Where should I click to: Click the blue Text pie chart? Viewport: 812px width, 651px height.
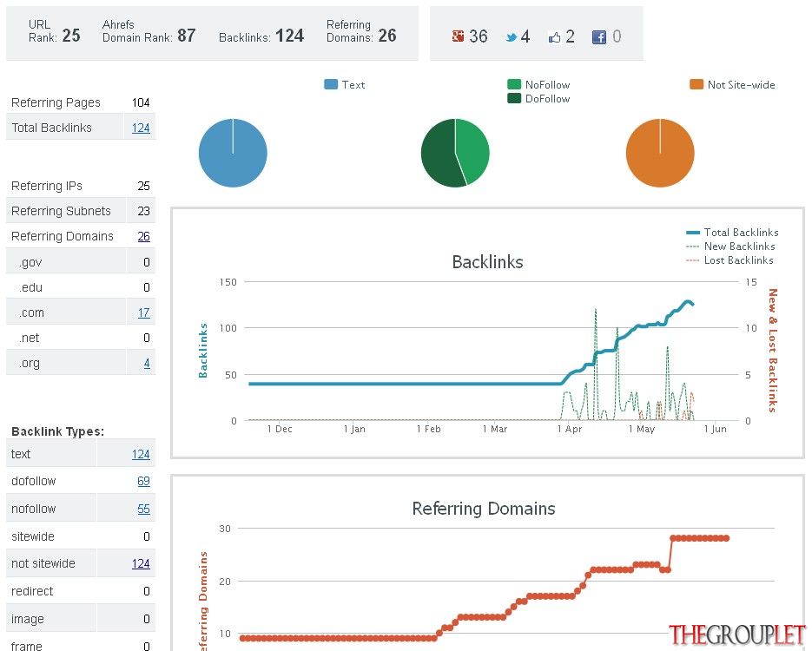coord(233,153)
